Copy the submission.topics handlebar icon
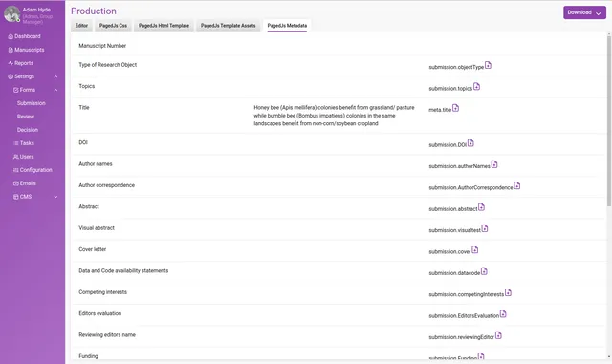Image resolution: width=612 pixels, height=364 pixels. 476,87
